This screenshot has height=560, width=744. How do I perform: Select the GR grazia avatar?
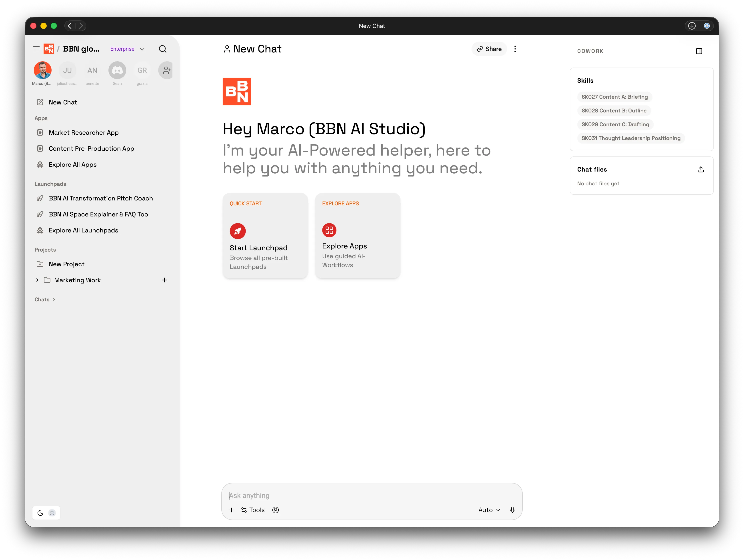coord(142,70)
